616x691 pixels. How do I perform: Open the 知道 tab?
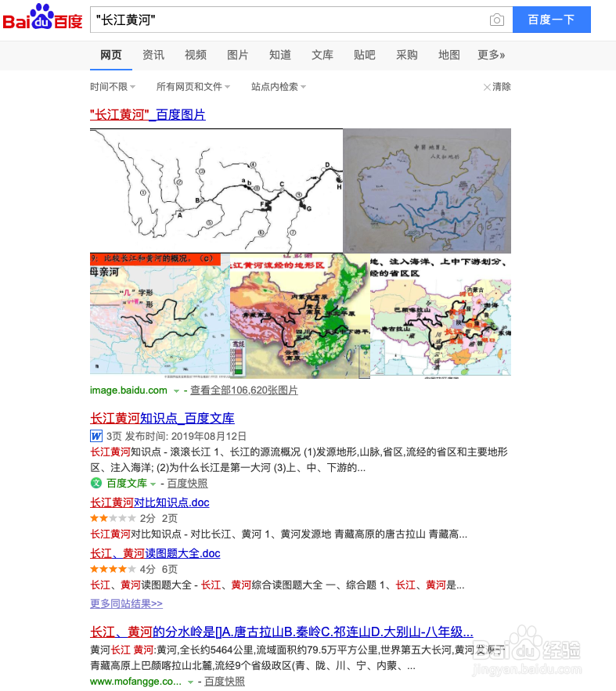tap(280, 55)
